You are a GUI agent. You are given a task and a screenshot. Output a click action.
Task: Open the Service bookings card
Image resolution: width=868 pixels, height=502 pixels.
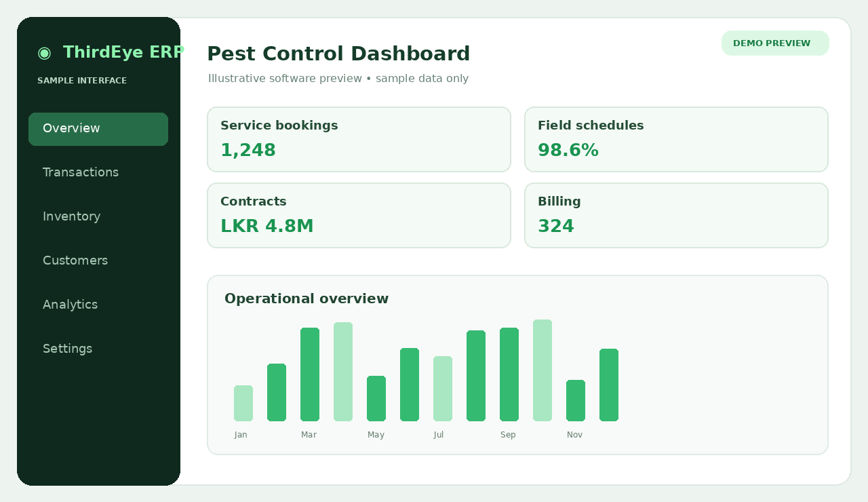[x=359, y=139]
